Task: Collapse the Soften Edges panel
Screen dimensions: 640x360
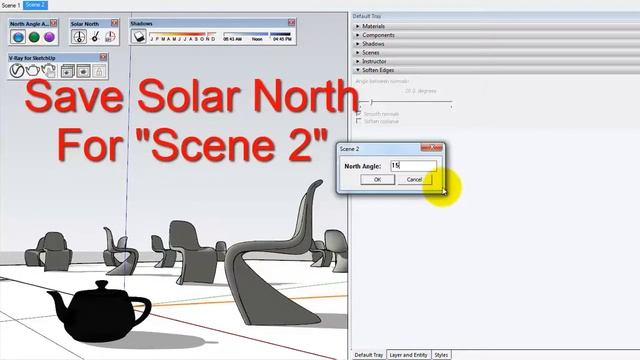Action: (x=496, y=70)
